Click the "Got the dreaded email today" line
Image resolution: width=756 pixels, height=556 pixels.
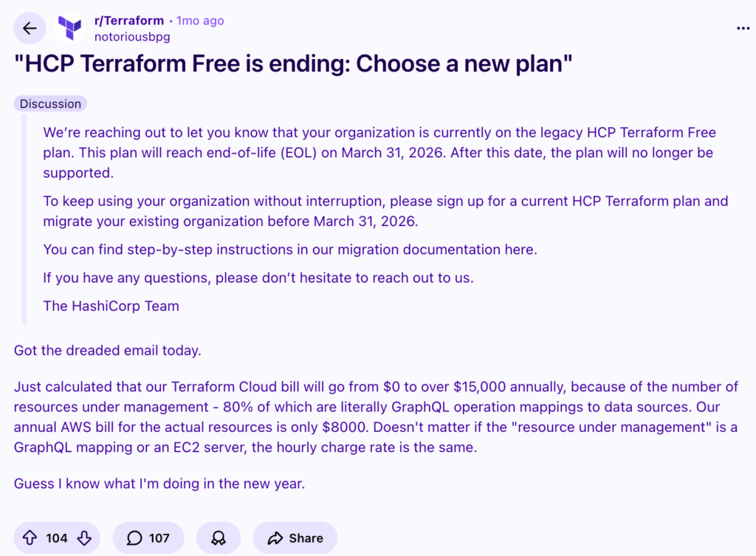point(107,351)
